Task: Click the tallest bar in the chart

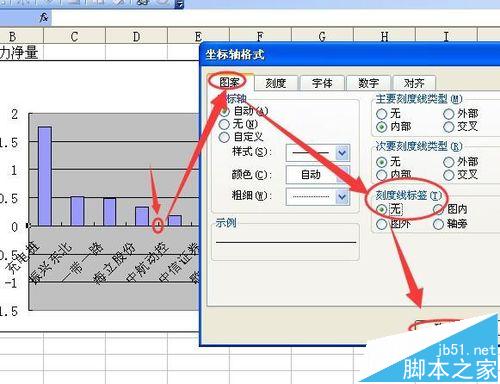Action: (x=45, y=176)
